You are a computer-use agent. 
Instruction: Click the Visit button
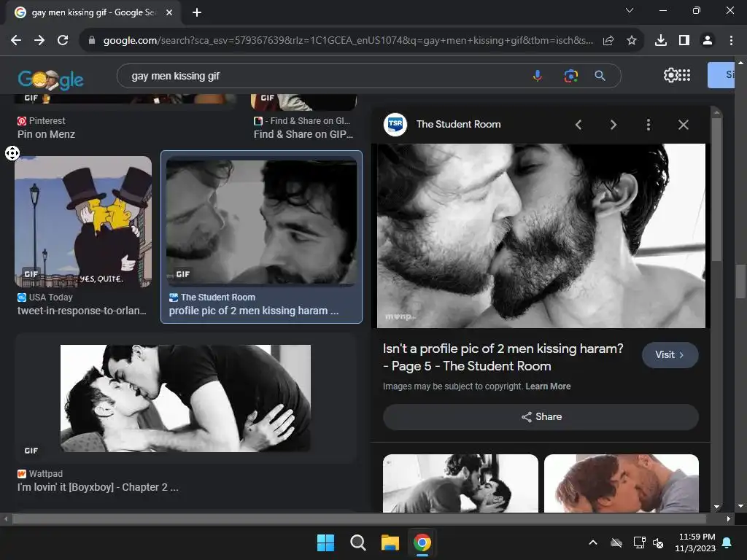point(670,355)
